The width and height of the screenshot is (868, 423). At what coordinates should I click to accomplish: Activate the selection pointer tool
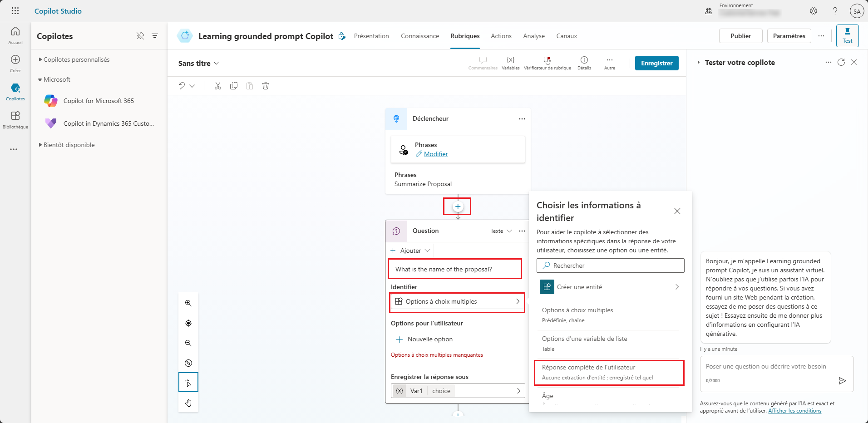(x=188, y=383)
